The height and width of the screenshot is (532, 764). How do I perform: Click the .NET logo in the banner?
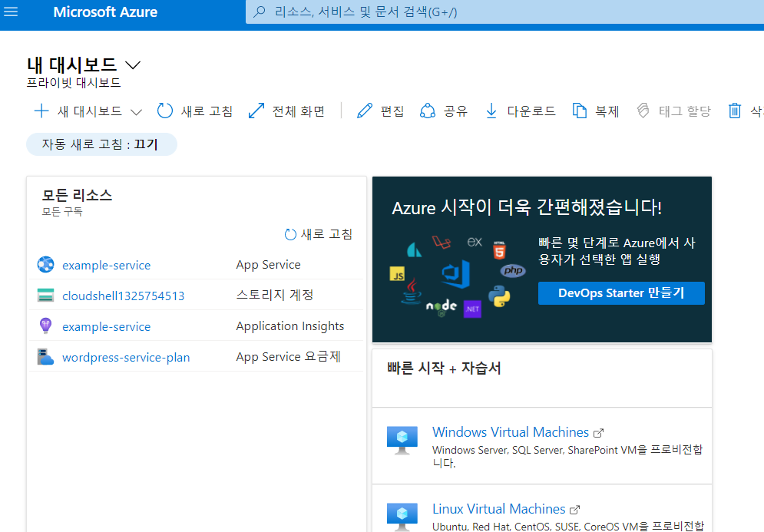point(472,309)
